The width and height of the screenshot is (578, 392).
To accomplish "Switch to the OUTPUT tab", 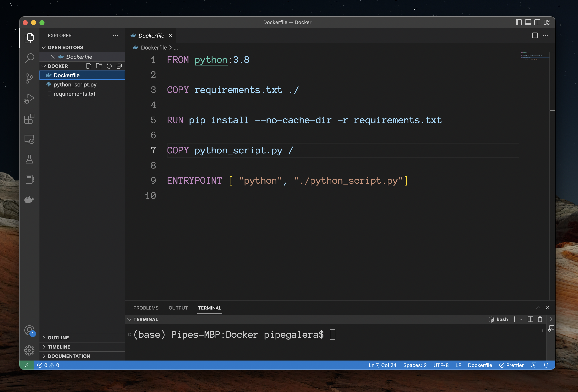I will pos(178,308).
